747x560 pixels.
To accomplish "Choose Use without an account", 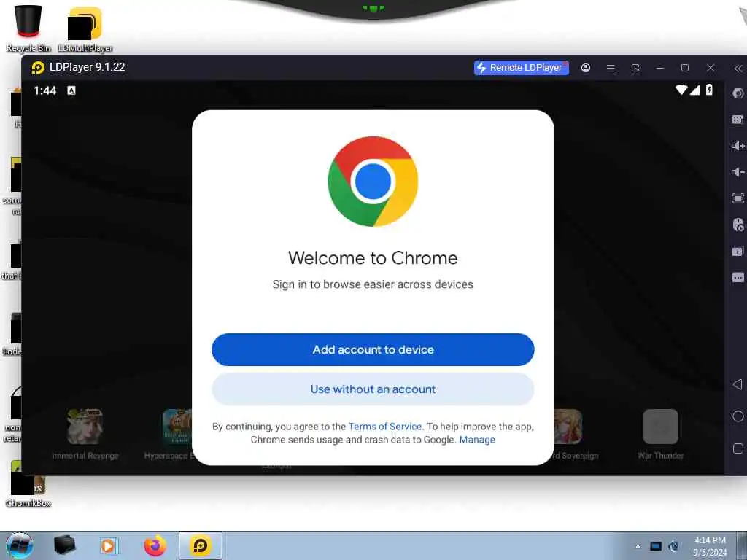I will tap(373, 389).
